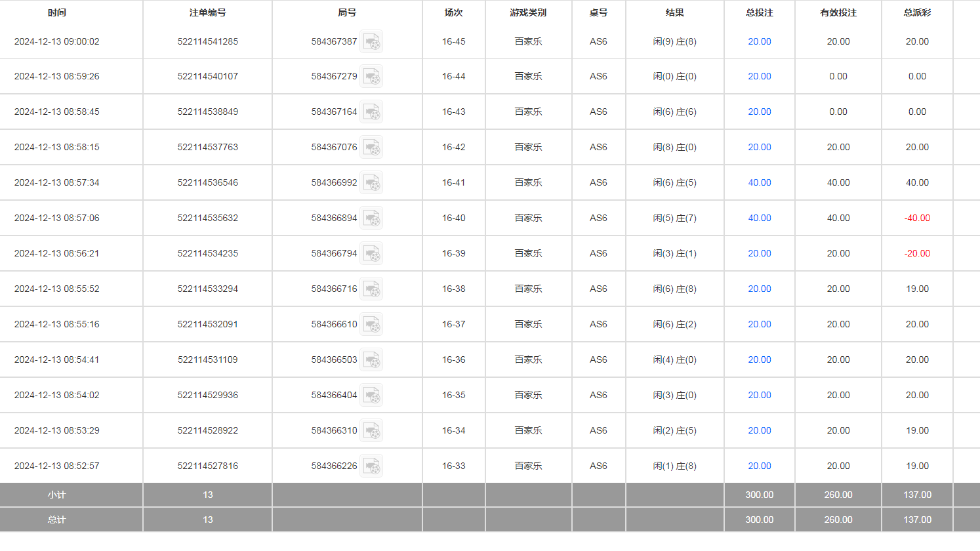Click the -40.00 payout value in red
The height and width of the screenshot is (551, 980).
point(917,218)
